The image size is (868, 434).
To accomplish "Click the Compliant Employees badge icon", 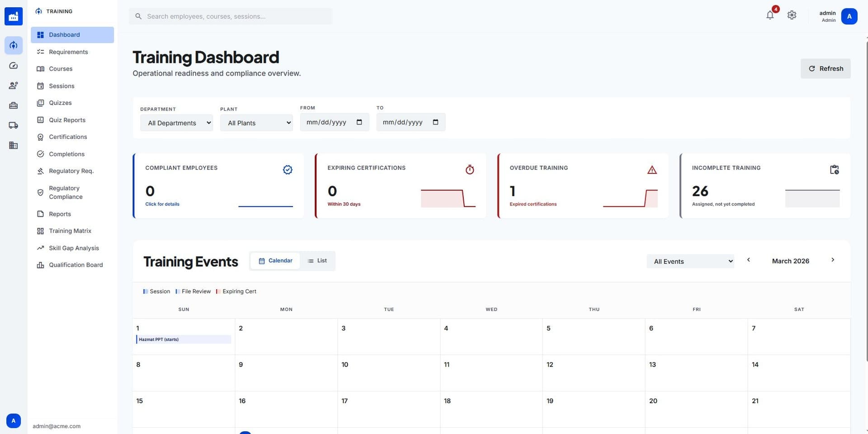I will tap(288, 170).
